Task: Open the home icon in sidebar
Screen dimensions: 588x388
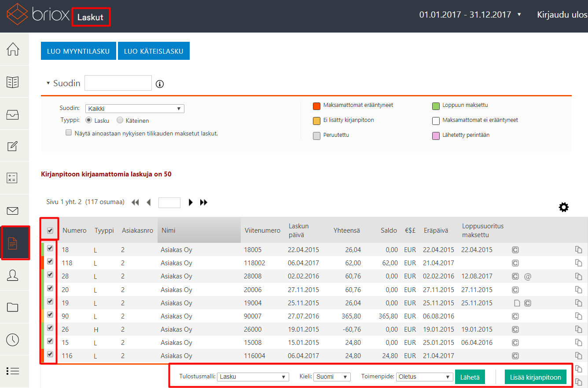Action: click(13, 49)
